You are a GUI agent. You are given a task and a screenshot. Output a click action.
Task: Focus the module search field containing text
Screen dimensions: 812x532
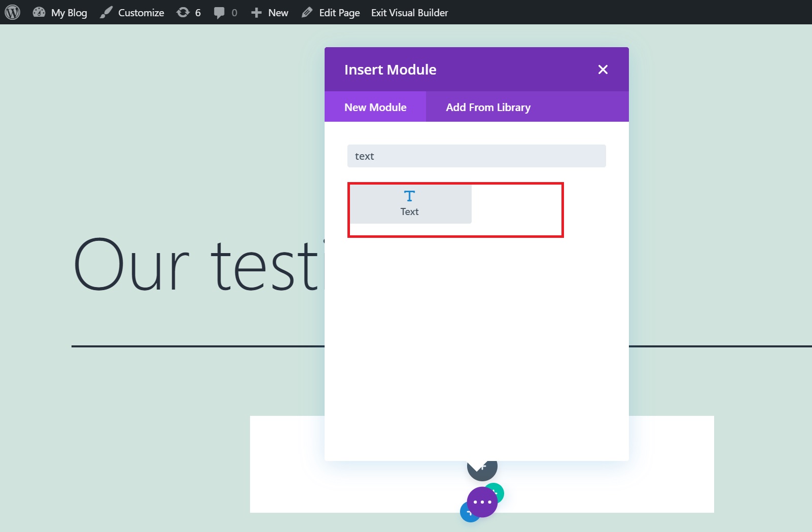coord(477,156)
